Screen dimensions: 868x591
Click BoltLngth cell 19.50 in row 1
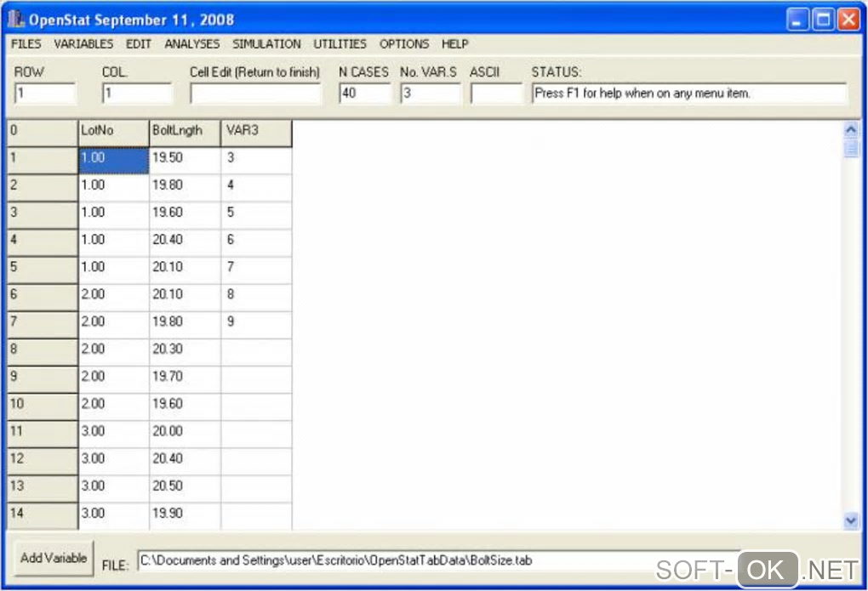coord(185,161)
